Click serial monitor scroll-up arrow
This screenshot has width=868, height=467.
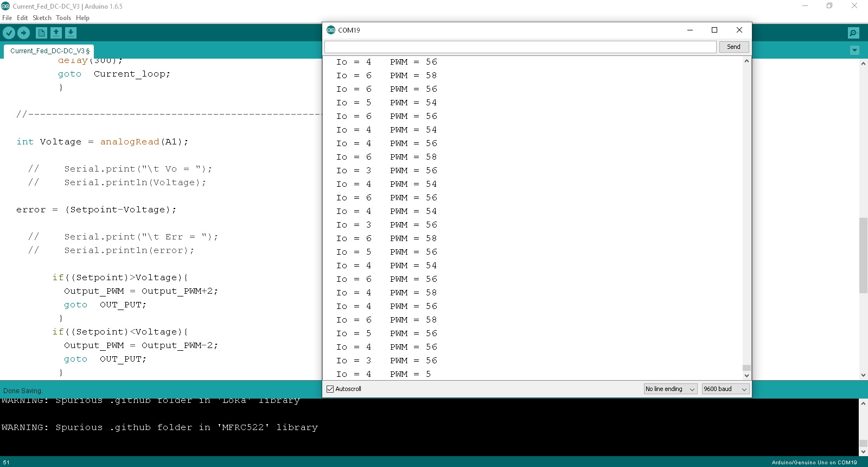point(746,61)
